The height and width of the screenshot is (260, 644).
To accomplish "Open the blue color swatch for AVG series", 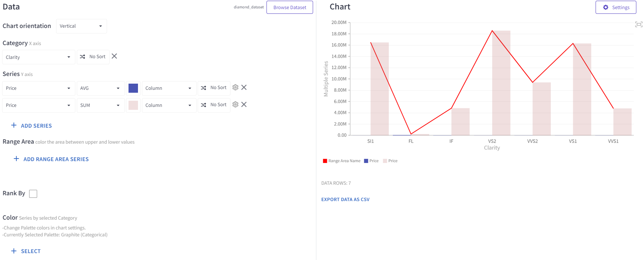I will [x=133, y=88].
